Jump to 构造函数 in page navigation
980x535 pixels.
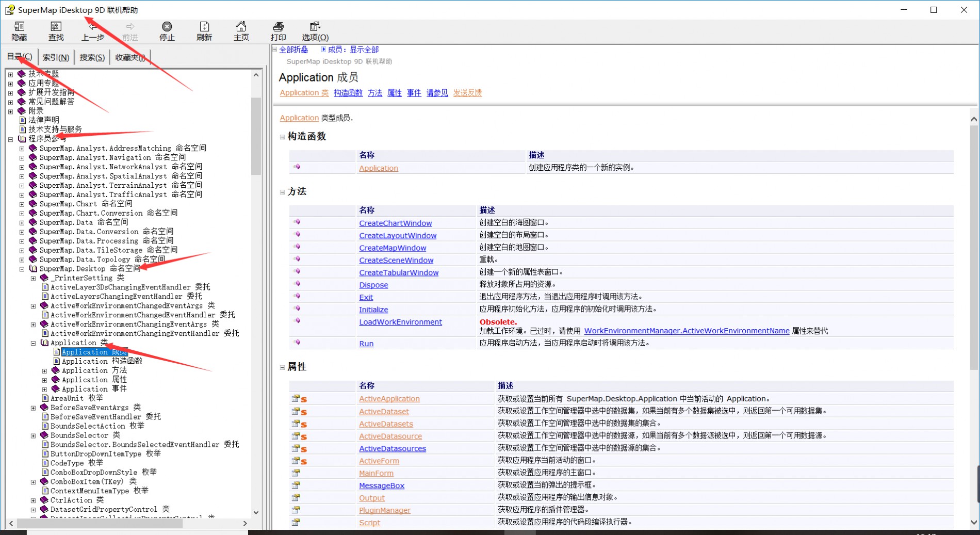point(348,93)
